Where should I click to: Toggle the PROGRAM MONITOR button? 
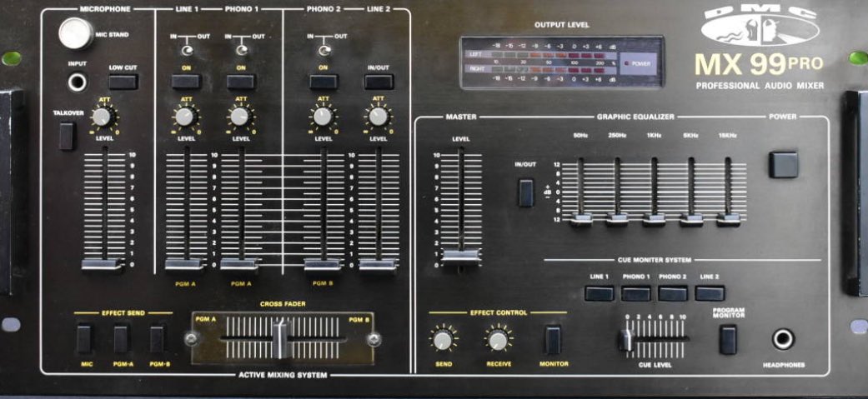click(x=728, y=339)
